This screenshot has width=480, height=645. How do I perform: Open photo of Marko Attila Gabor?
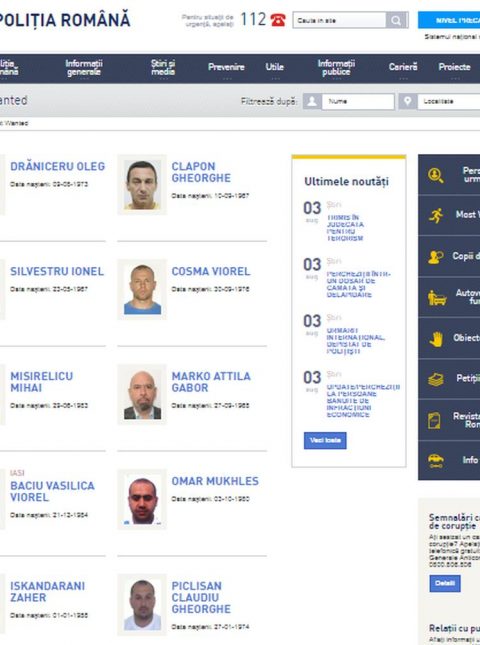point(142,394)
